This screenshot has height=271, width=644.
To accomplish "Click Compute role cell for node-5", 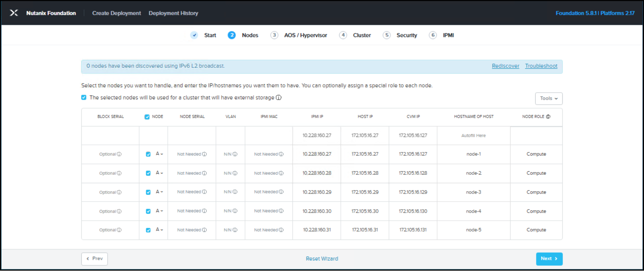I will tap(536, 230).
